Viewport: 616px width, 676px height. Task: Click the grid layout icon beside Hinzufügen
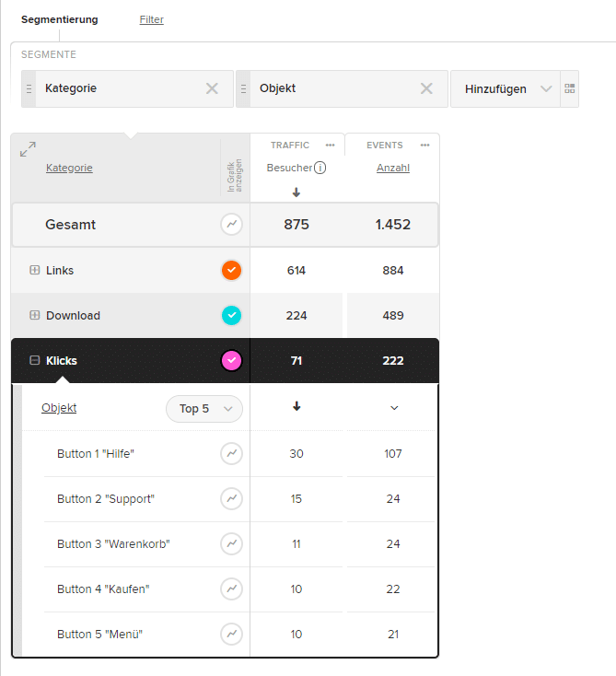pyautogui.click(x=569, y=88)
